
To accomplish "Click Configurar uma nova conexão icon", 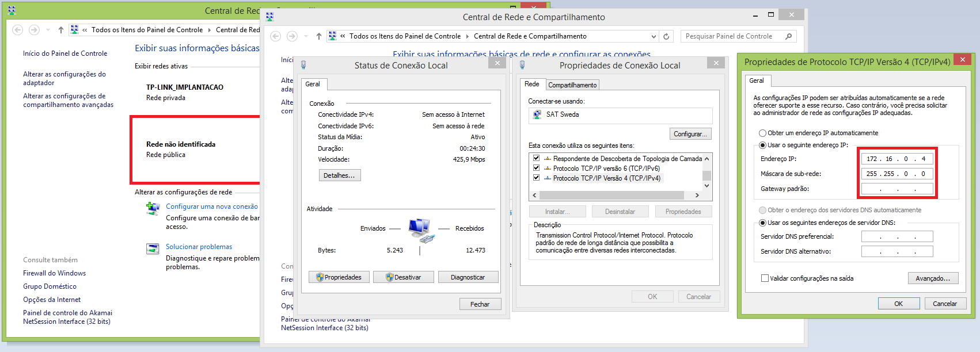I will click(153, 208).
